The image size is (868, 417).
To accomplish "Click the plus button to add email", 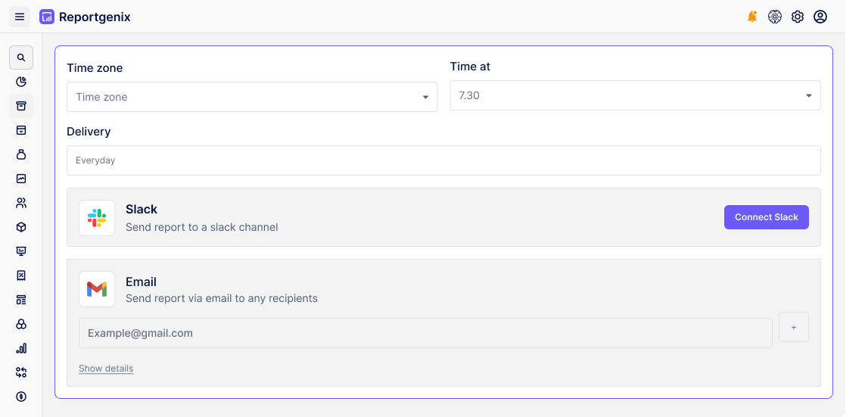I will [793, 327].
